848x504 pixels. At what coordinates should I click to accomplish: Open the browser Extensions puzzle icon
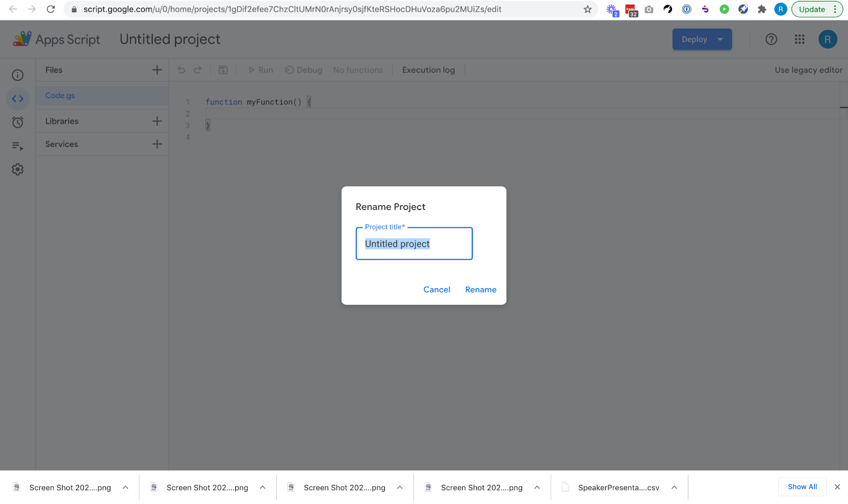[762, 9]
